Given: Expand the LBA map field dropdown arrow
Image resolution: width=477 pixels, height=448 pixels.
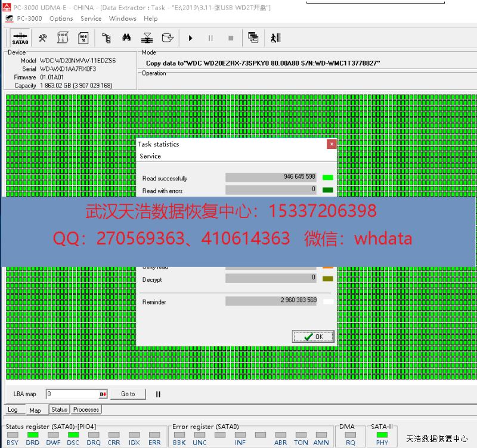Looking at the screenshot, I should [x=103, y=394].
